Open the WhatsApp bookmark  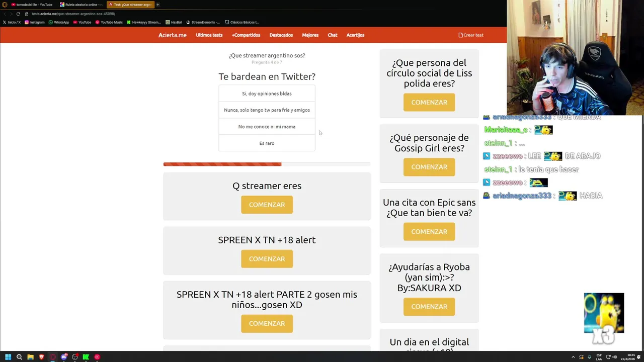point(59,22)
